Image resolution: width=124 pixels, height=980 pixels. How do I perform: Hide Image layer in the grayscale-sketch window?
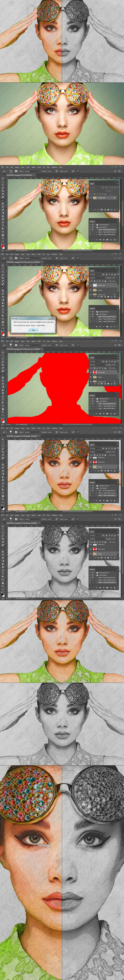[x=91, y=554]
